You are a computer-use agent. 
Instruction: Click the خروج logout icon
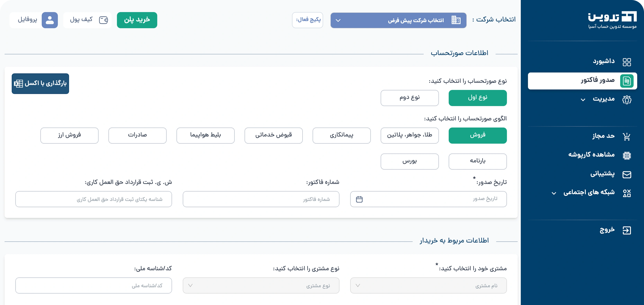tap(627, 230)
